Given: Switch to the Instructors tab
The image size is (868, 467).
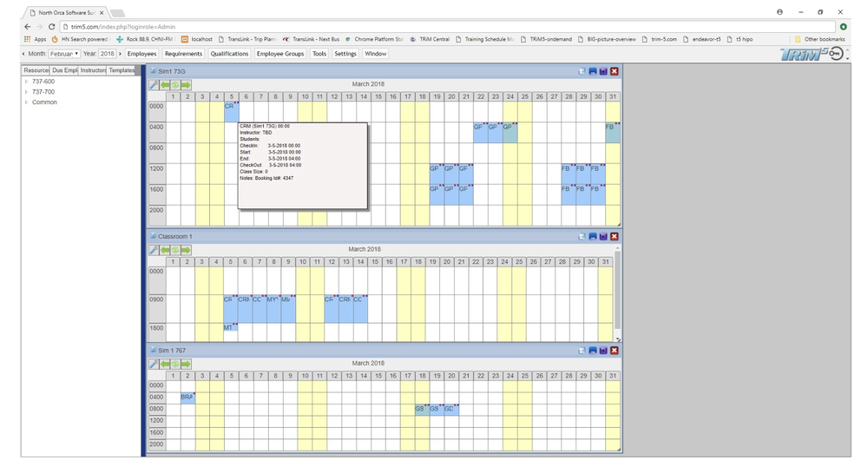Looking at the screenshot, I should pyautogui.click(x=93, y=70).
